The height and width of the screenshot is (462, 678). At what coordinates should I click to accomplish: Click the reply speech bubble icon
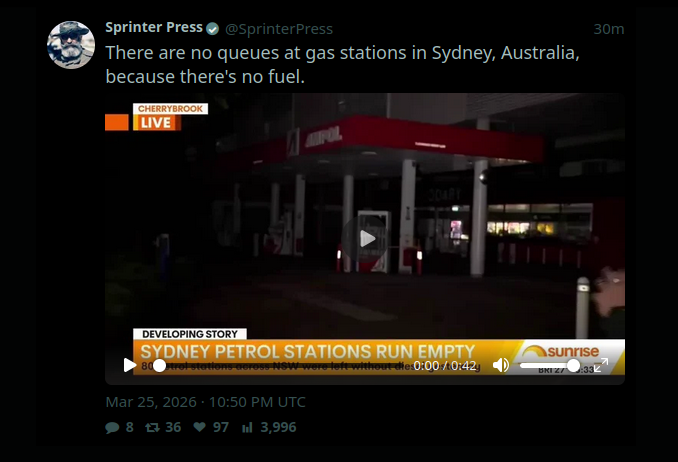tap(112, 427)
